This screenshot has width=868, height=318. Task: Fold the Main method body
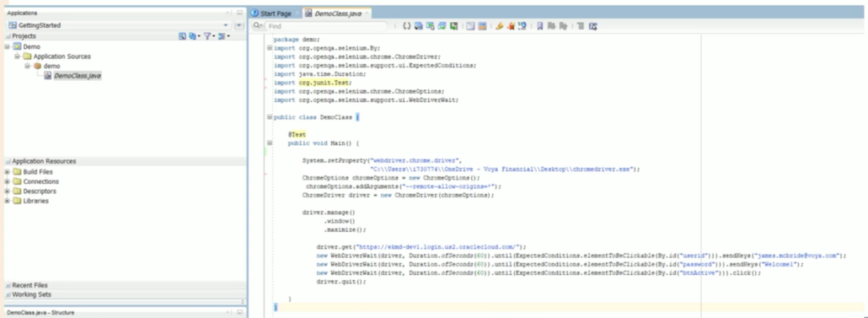pos(269,143)
